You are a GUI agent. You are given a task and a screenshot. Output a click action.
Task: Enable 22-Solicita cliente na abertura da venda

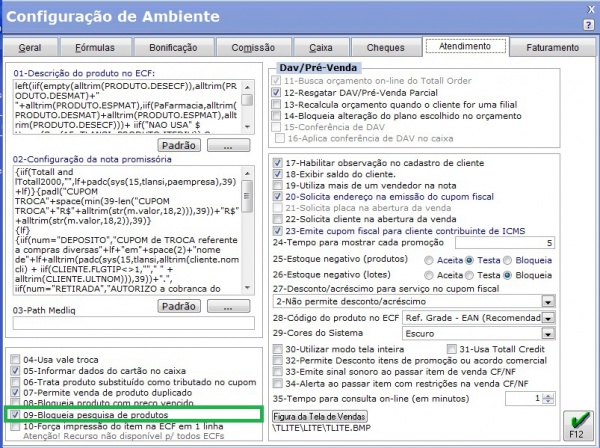tap(277, 219)
